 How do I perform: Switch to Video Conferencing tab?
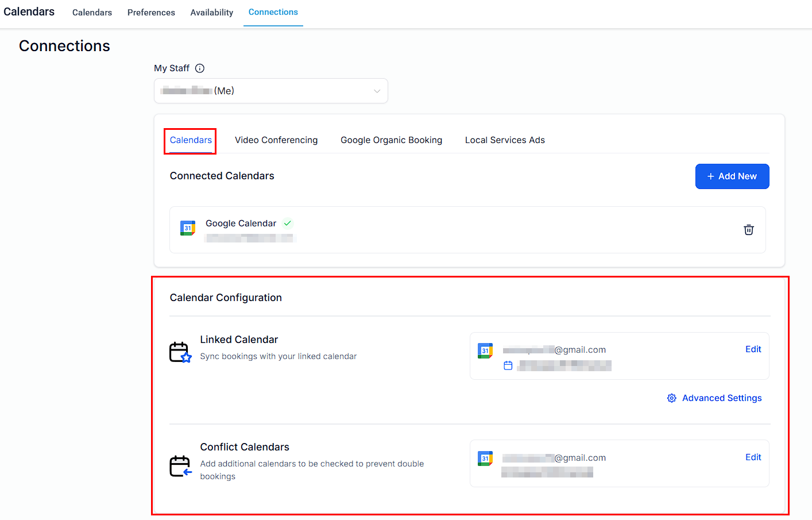[276, 140]
